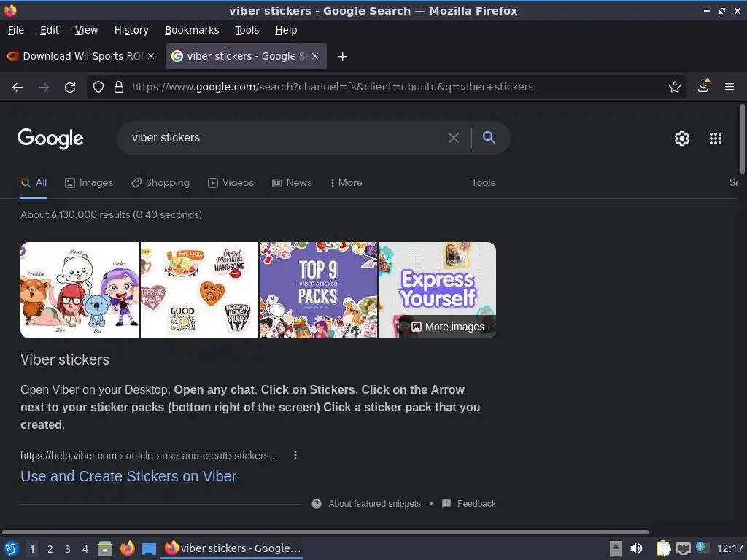Open the View menu
The width and height of the screenshot is (747, 560).
(86, 30)
